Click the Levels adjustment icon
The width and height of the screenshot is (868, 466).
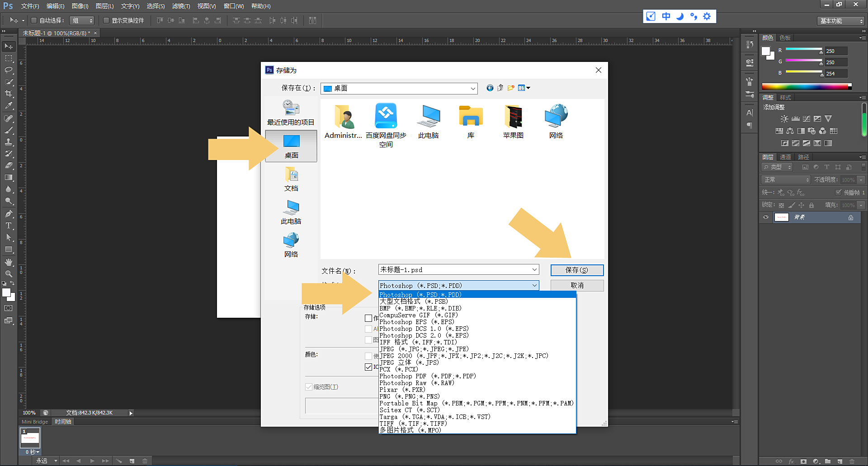[x=796, y=119]
